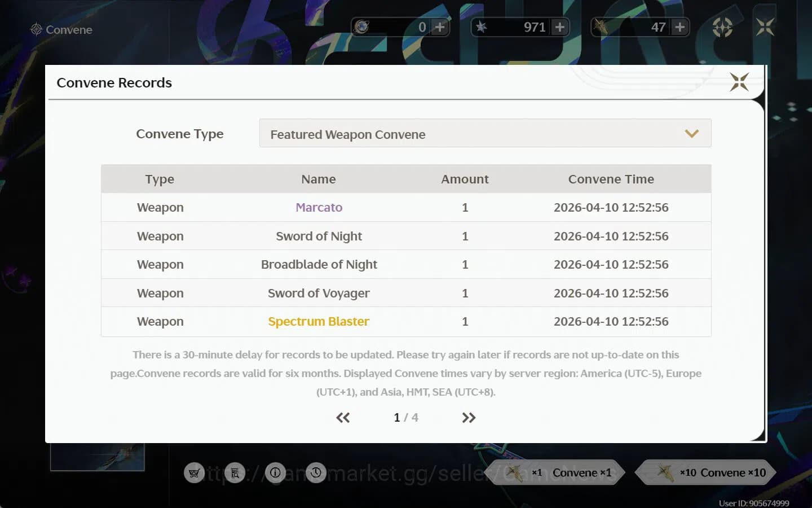Open the Convene Type dropdown

click(x=485, y=134)
